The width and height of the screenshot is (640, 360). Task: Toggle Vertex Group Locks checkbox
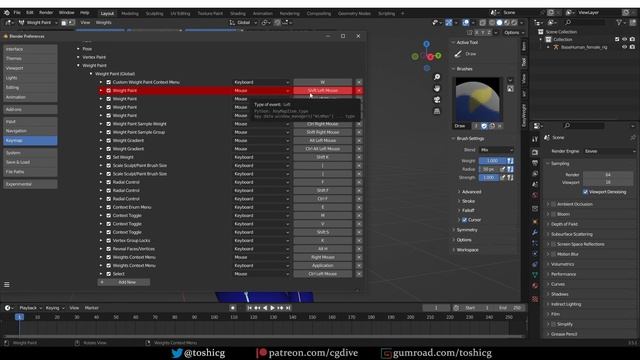click(x=109, y=240)
